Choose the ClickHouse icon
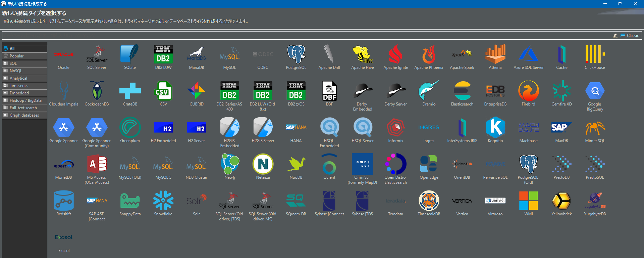644x258 pixels. (x=595, y=54)
